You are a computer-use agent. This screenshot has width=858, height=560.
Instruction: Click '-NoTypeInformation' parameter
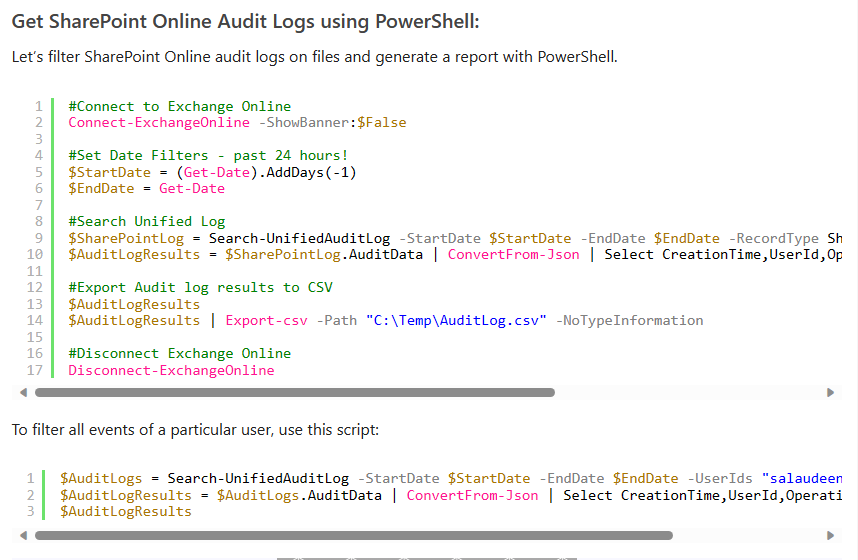(630, 321)
